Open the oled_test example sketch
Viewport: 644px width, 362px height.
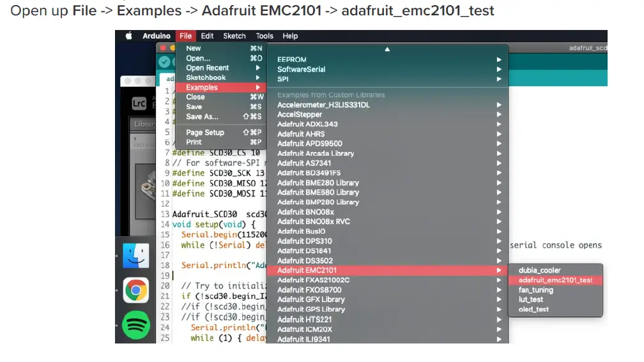pos(555,310)
